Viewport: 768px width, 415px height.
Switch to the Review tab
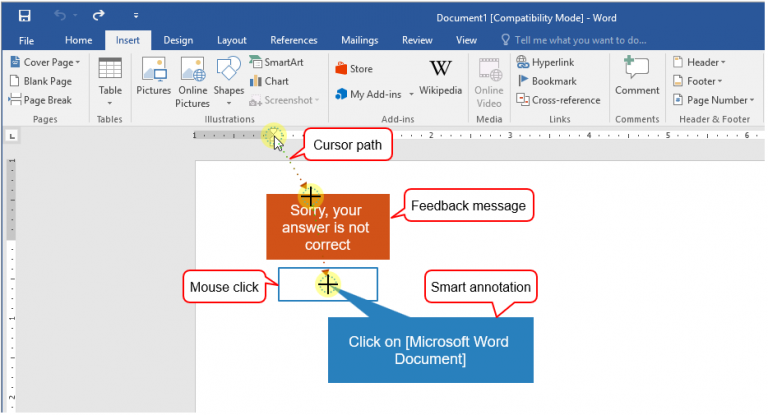[x=417, y=40]
